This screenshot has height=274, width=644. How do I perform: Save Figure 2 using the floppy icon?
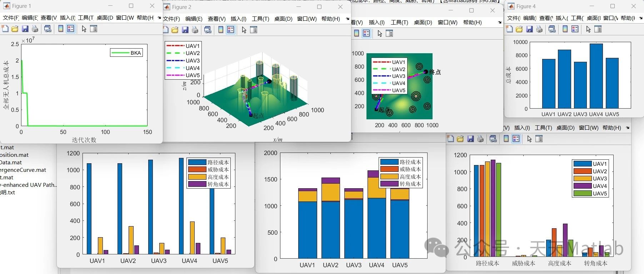[x=185, y=30]
